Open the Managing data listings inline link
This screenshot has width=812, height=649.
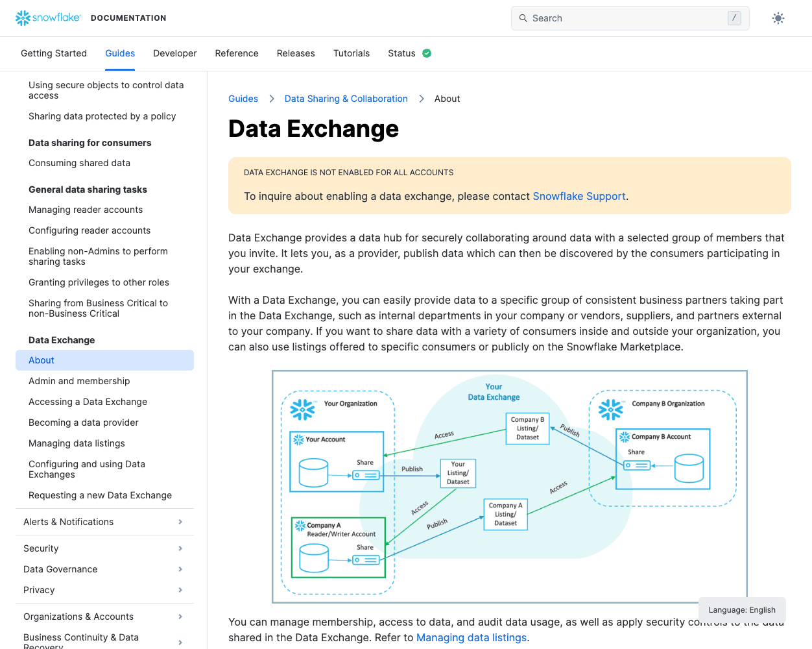(472, 637)
